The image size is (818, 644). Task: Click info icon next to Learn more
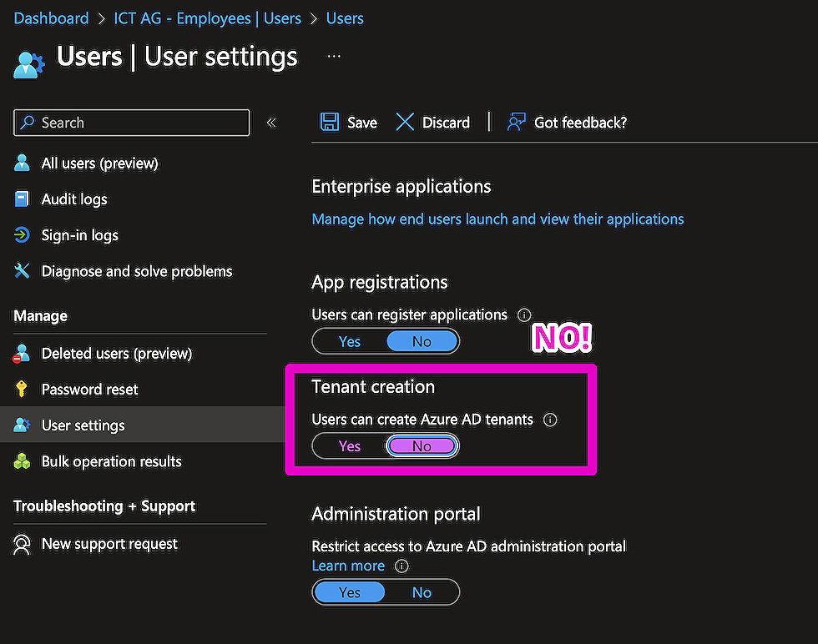click(401, 566)
